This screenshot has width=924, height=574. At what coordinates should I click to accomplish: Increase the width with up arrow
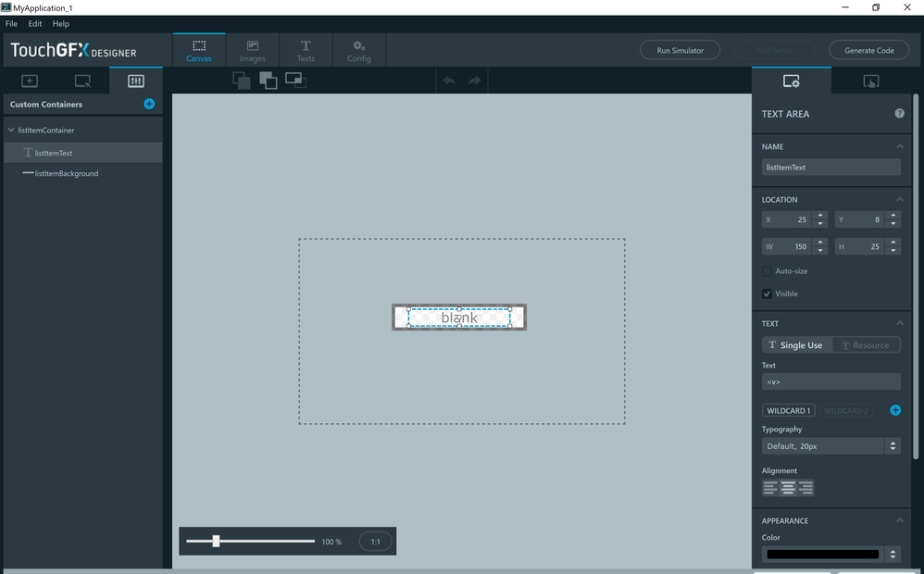[x=820, y=243]
